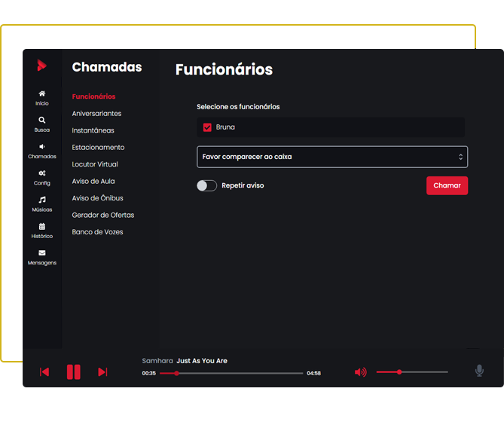The height and width of the screenshot is (422, 504).
Task: Open the Início home icon
Action: click(42, 93)
